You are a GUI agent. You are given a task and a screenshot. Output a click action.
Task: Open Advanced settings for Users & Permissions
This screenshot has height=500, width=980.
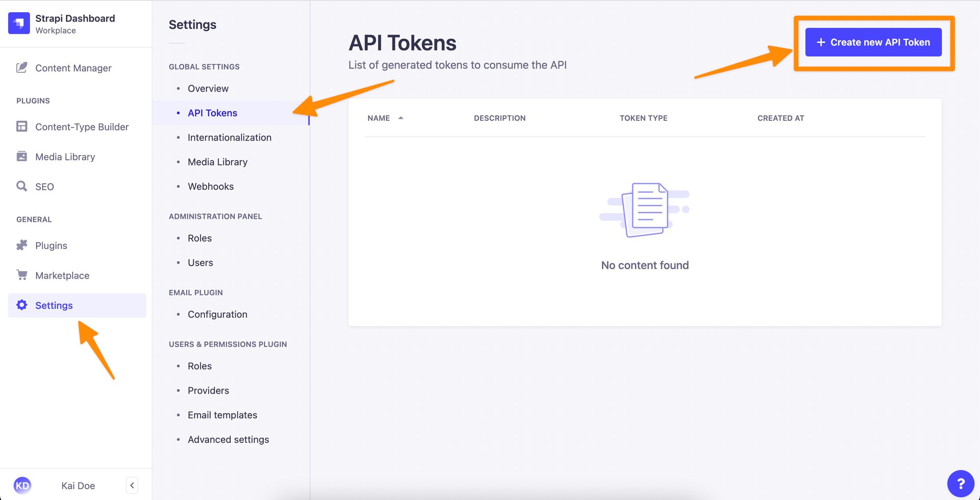pos(228,439)
